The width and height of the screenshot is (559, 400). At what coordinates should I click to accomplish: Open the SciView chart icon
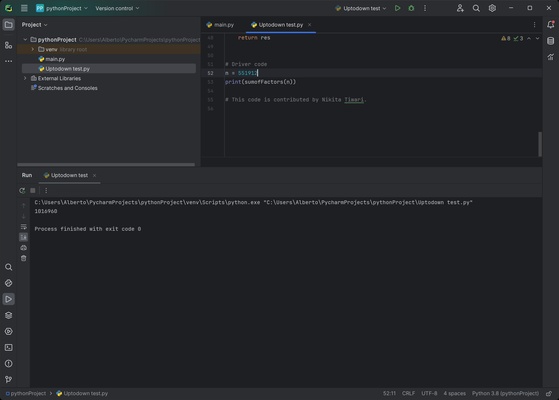click(551, 57)
